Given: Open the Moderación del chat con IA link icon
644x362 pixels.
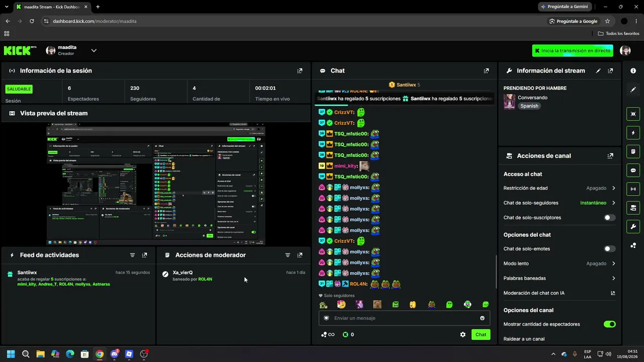Looking at the screenshot, I should click(613, 293).
